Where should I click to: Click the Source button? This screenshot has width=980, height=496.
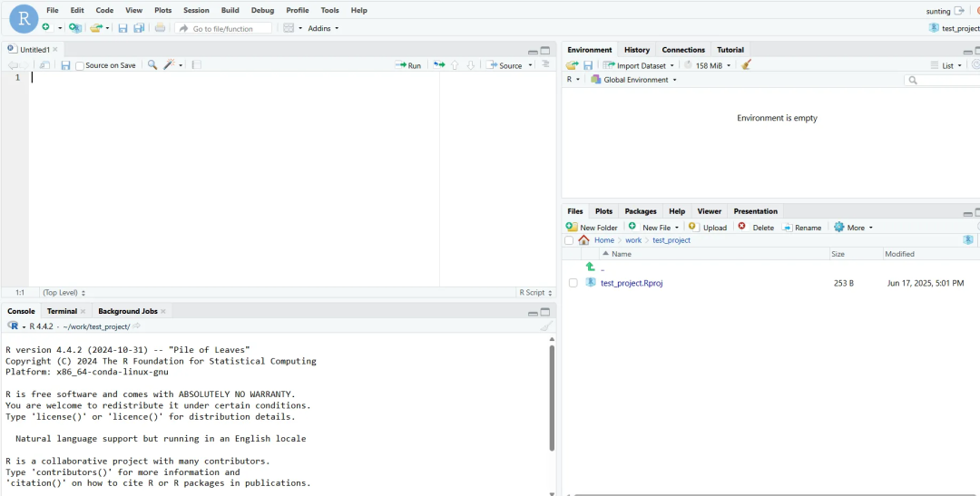coord(505,65)
